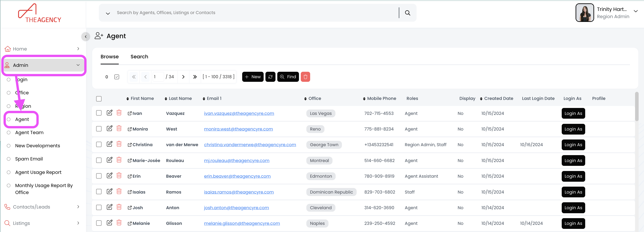Open Spam Email in the Admin menu
This screenshot has height=232, width=644.
29,159
